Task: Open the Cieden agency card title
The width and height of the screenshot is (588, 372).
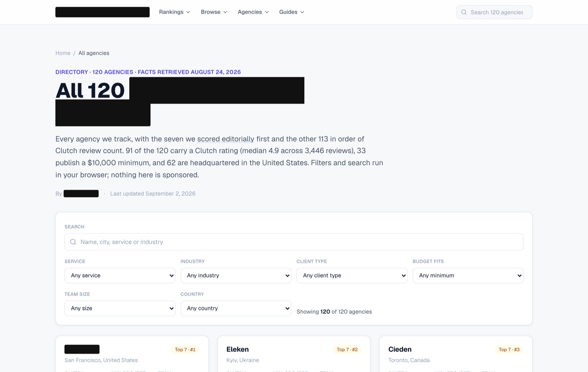Action: [400, 349]
